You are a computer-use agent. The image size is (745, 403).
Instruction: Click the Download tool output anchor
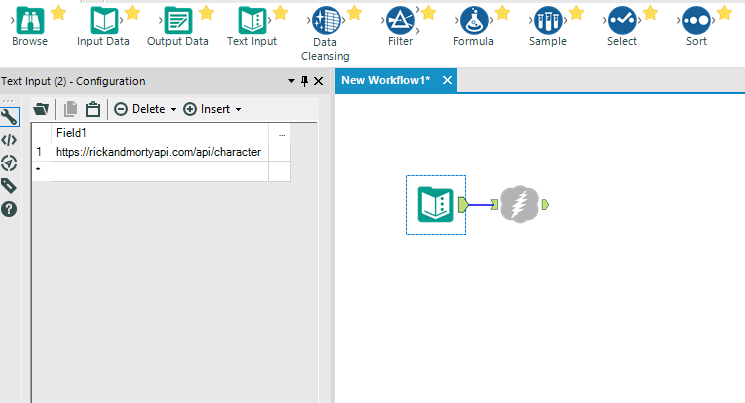(545, 205)
